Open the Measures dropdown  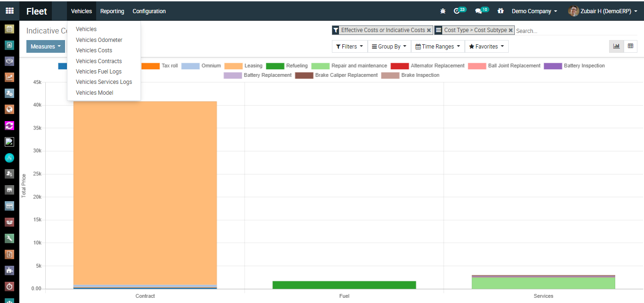tap(45, 46)
